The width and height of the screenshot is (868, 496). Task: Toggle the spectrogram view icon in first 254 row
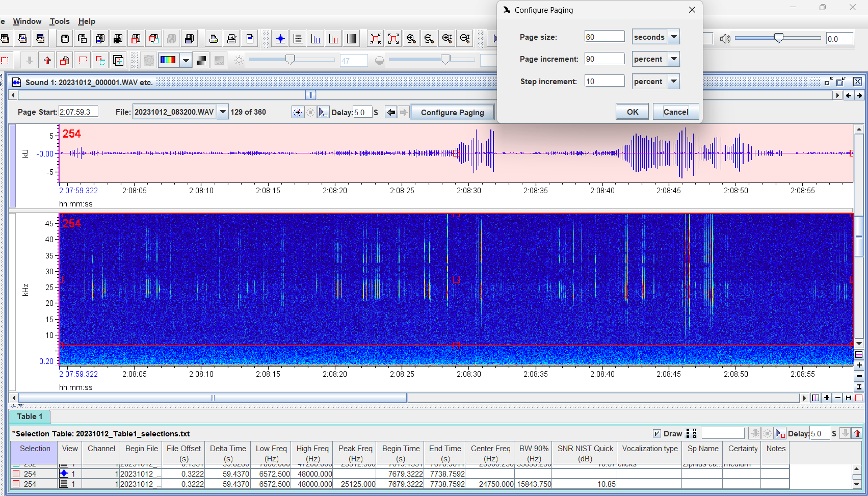point(64,474)
